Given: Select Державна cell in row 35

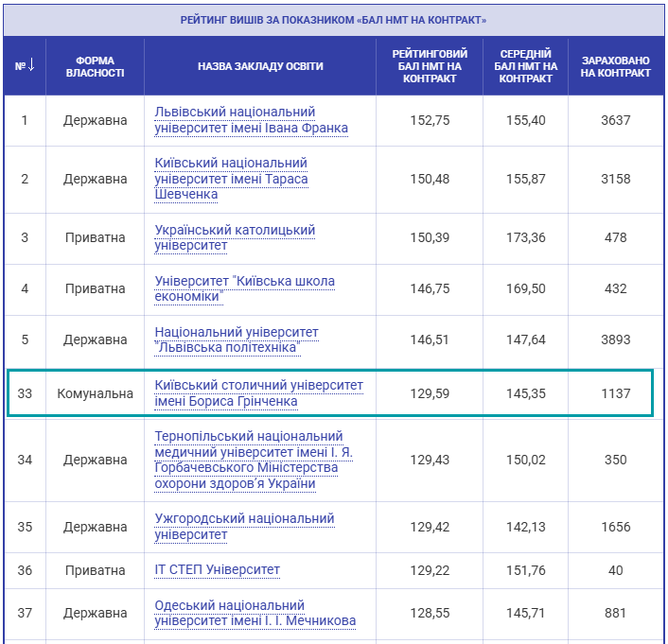Looking at the screenshot, I should [95, 528].
